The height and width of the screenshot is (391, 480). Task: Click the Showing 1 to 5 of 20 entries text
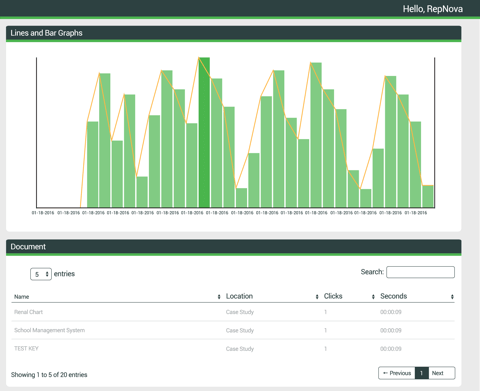(x=49, y=375)
